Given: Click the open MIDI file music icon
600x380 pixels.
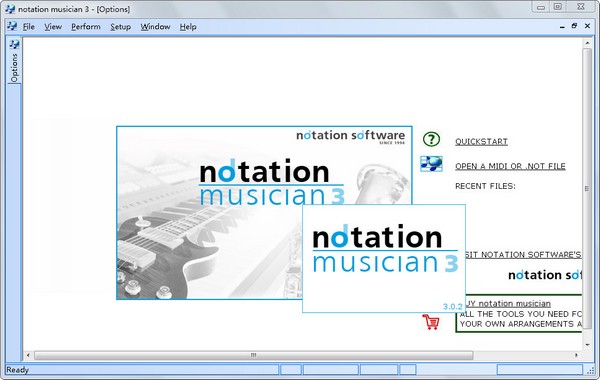Looking at the screenshot, I should [x=431, y=164].
